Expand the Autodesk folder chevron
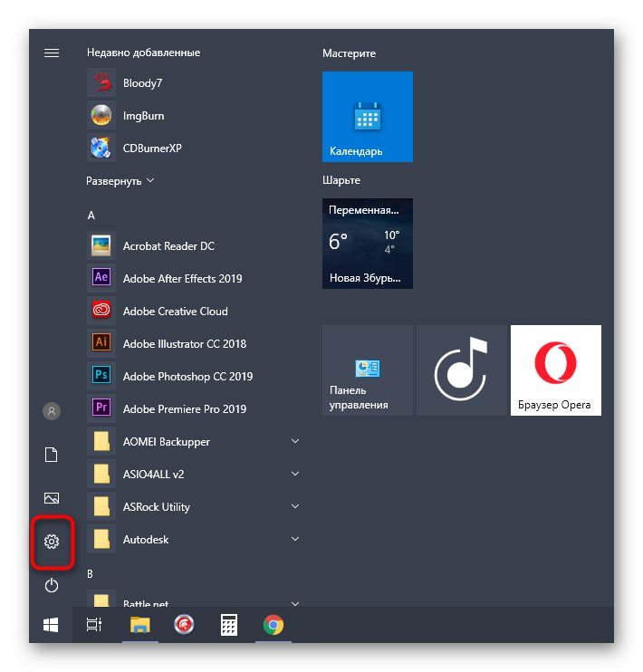The image size is (643, 672). click(x=295, y=539)
